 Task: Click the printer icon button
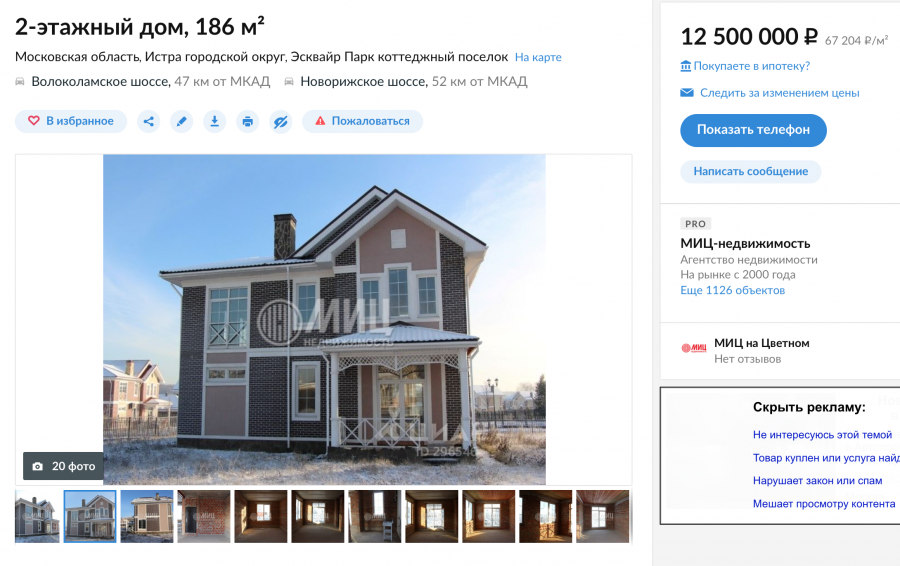click(247, 121)
